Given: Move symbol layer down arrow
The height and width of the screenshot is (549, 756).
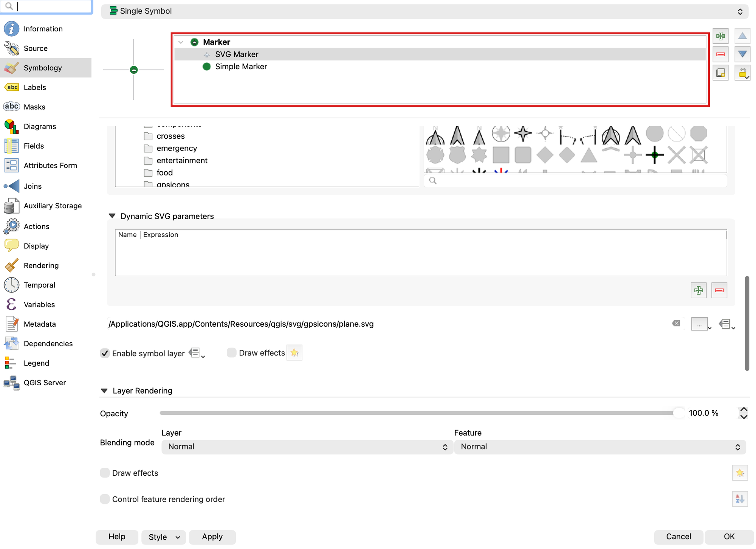Looking at the screenshot, I should point(742,54).
